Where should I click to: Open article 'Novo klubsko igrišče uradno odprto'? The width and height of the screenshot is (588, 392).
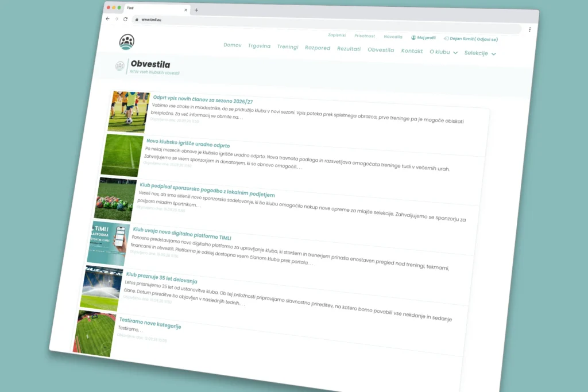(x=188, y=143)
